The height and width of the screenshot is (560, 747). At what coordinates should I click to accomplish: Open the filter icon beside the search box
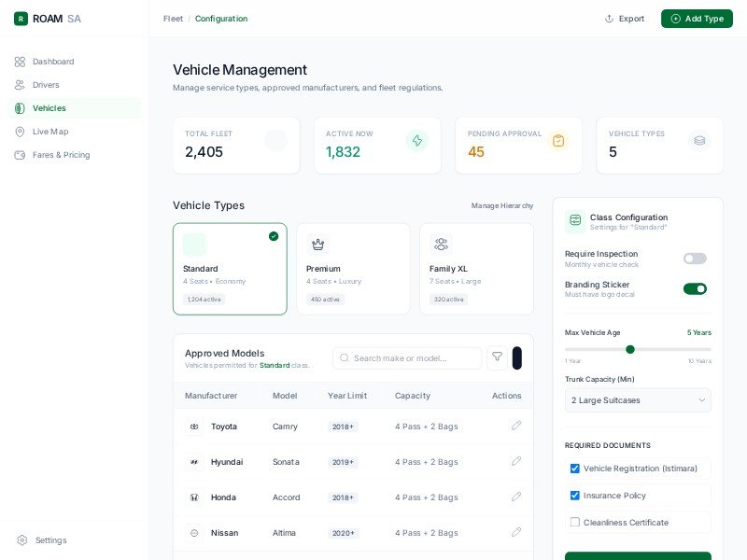point(497,357)
